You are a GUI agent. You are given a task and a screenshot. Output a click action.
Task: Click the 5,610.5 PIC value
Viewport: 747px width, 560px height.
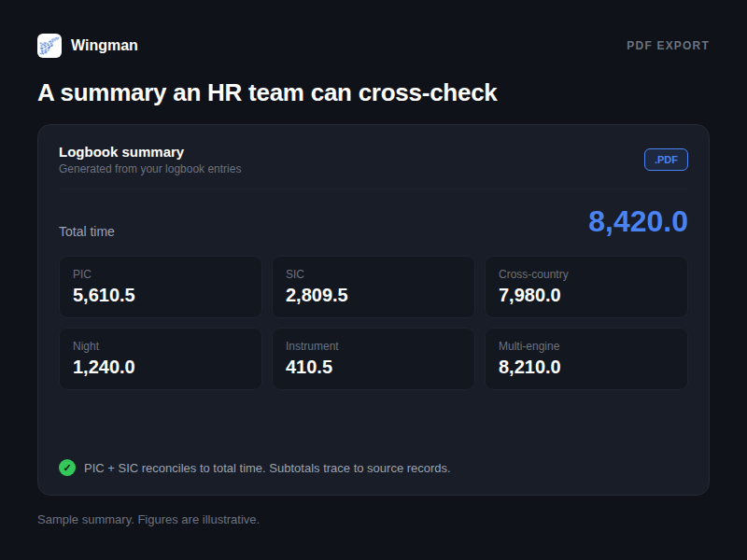point(104,295)
